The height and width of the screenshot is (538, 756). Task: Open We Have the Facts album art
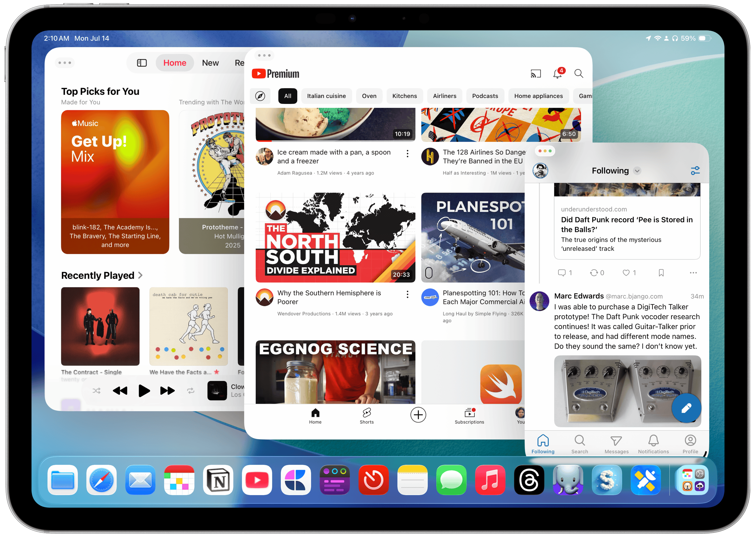point(189,326)
